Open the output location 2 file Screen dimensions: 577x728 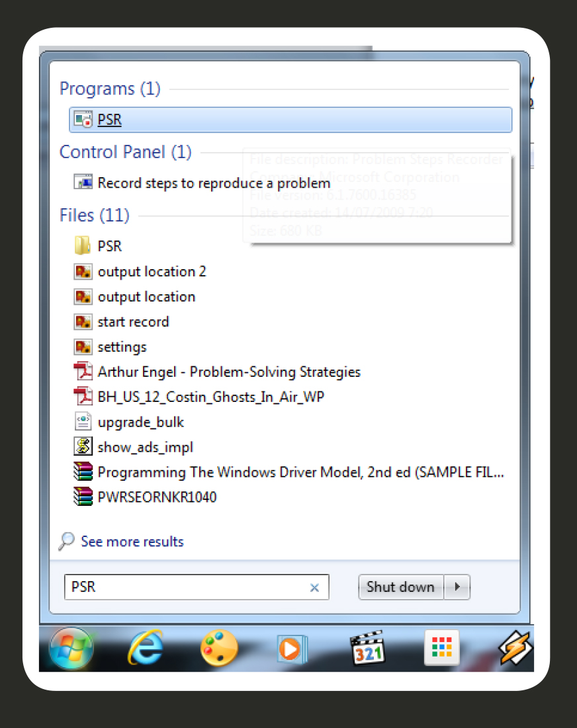tap(152, 272)
